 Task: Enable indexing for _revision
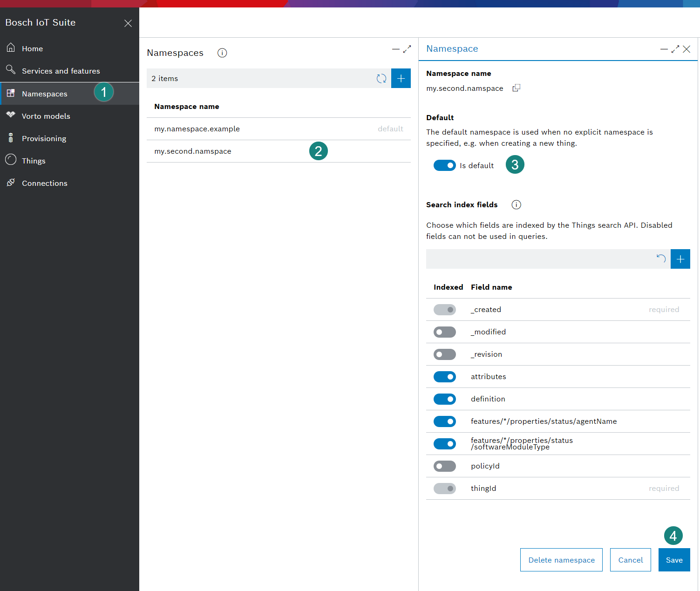(x=445, y=354)
